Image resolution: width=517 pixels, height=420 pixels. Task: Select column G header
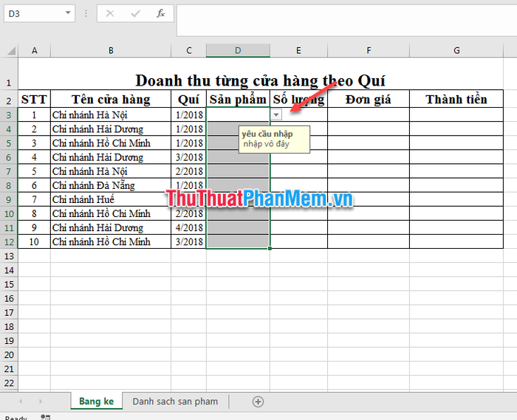point(456,50)
